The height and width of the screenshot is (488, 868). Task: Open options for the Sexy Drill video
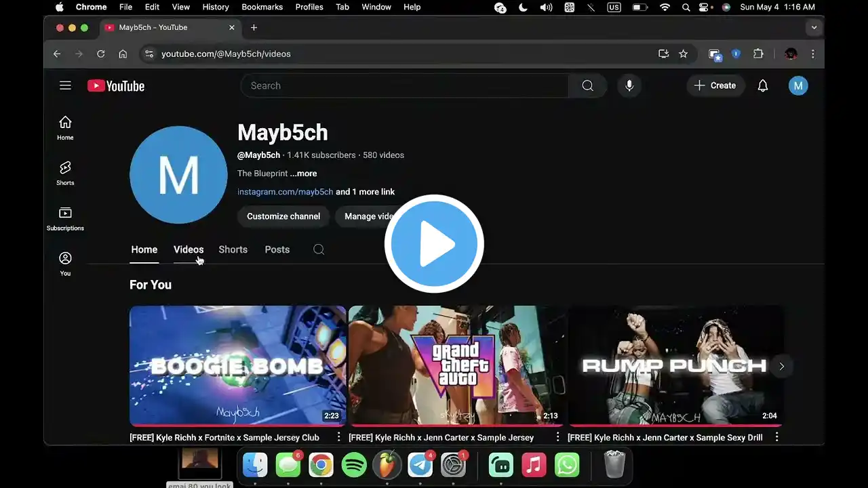pyautogui.click(x=776, y=437)
